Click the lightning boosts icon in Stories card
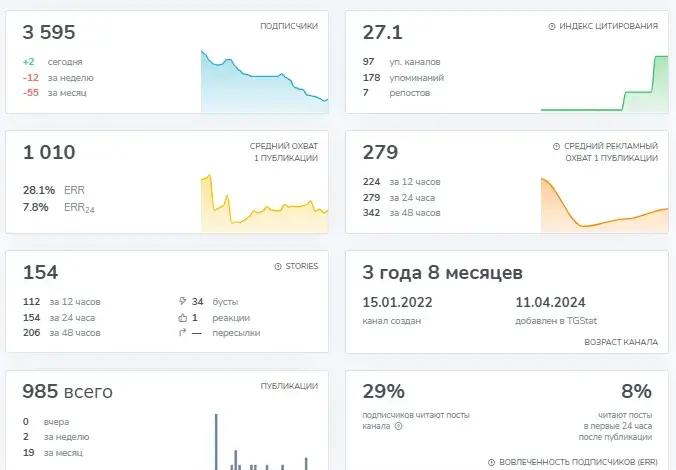Screen dimensions: 676x470 click(182, 301)
